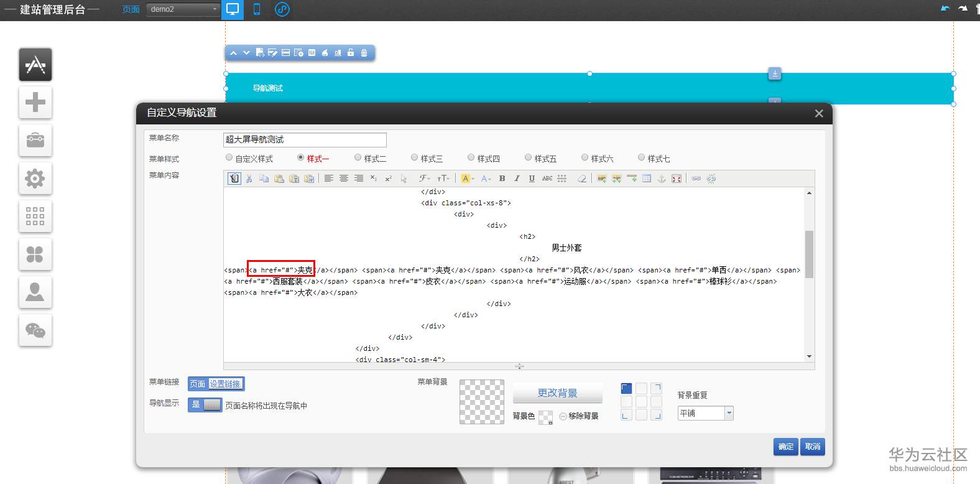
Task: Select the 页面 link tab
Action: coord(198,384)
